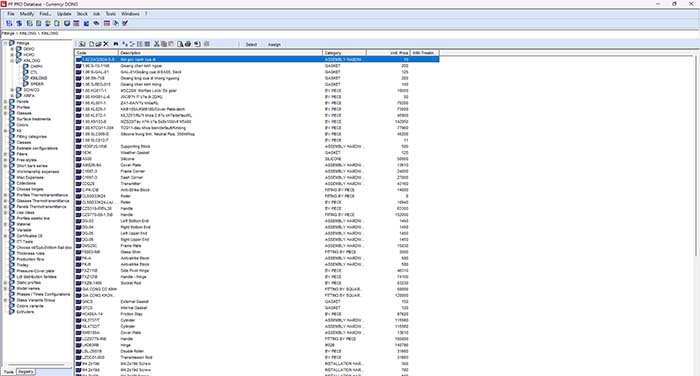Screen dimensions: 700x376
Task: Click the blue arrow import icon in main toolbar
Action: (86, 23)
